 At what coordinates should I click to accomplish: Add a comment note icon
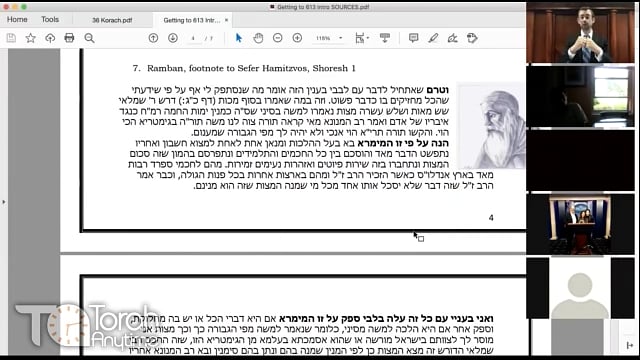click(413, 38)
